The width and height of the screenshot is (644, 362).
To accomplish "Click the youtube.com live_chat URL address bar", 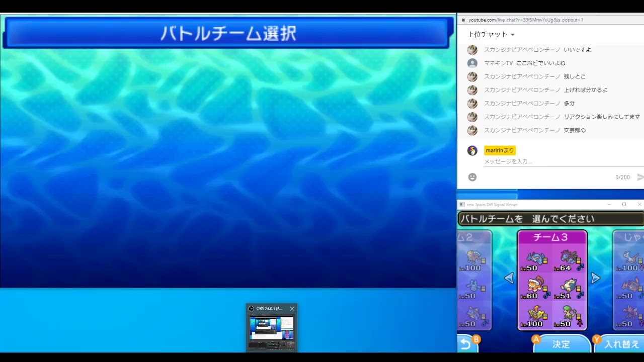I will tap(526, 20).
